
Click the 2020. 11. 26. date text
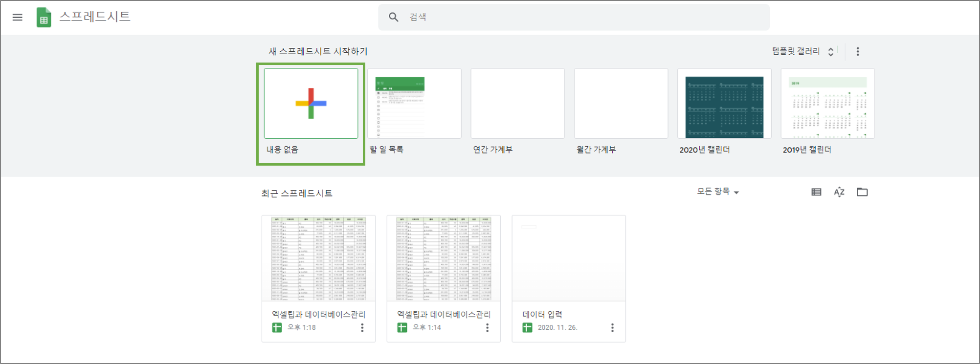coord(557,327)
